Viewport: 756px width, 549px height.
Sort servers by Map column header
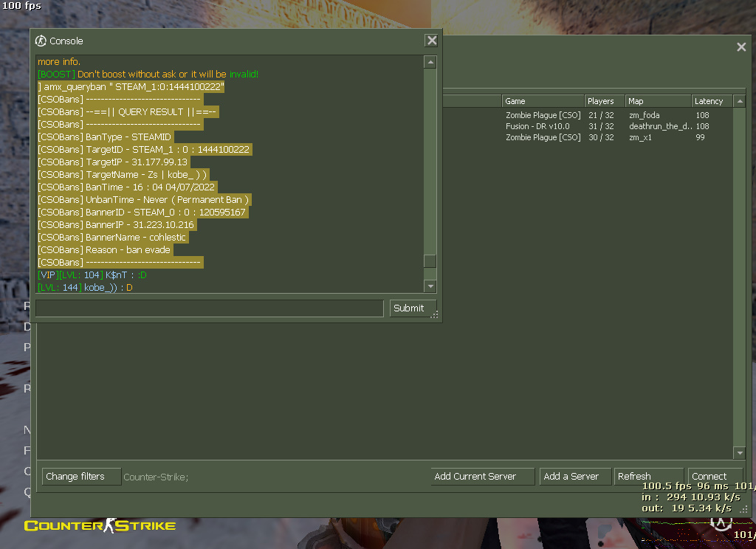click(657, 101)
